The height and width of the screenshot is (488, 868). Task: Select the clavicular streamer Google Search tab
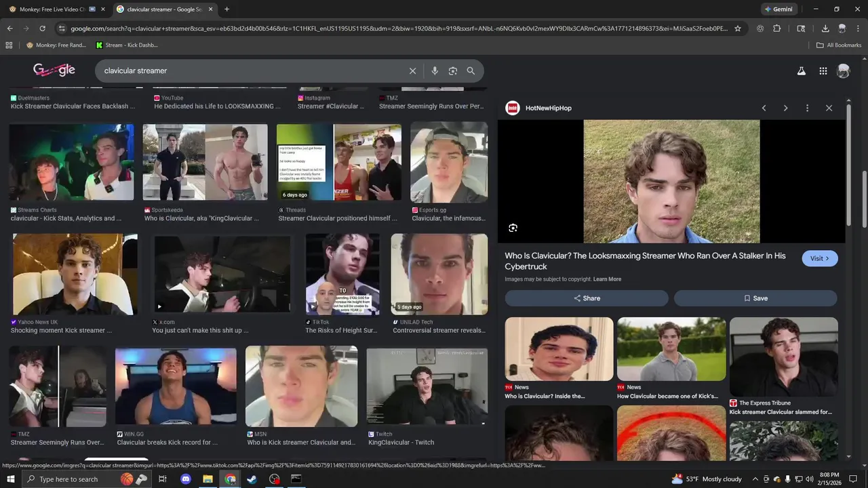pyautogui.click(x=165, y=9)
